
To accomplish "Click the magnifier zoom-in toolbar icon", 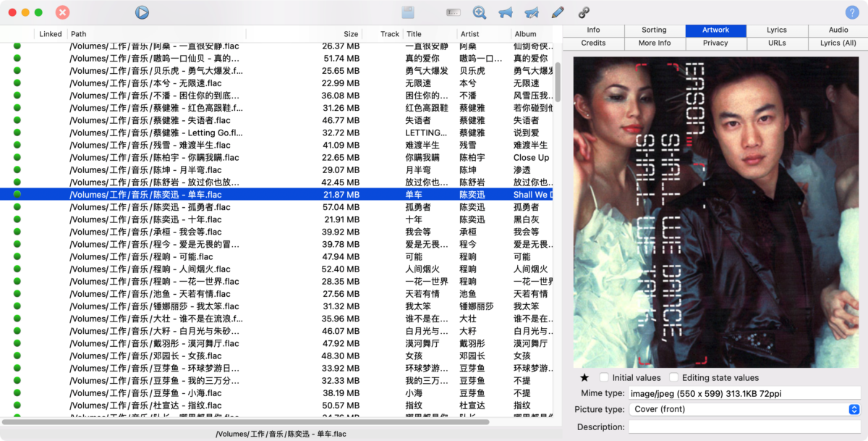I will 479,12.
